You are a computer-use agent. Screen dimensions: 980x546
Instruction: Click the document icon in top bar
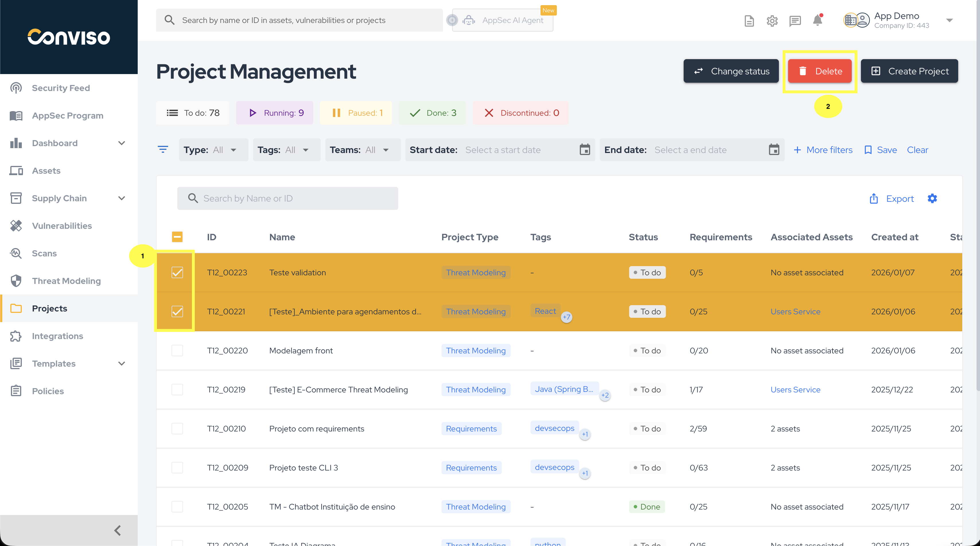pos(749,21)
